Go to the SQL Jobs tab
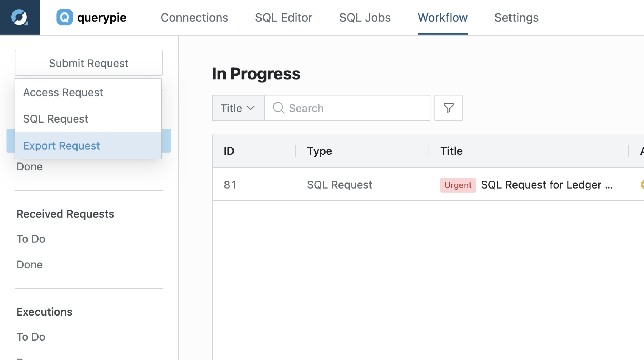Viewport: 644px width, 360px height. coord(365,18)
